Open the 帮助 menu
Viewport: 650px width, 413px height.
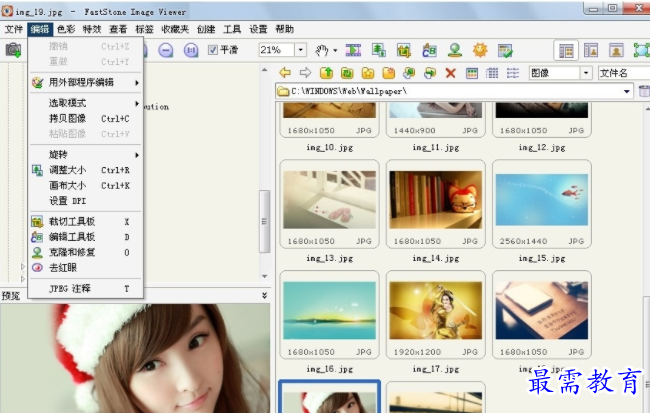coord(284,29)
